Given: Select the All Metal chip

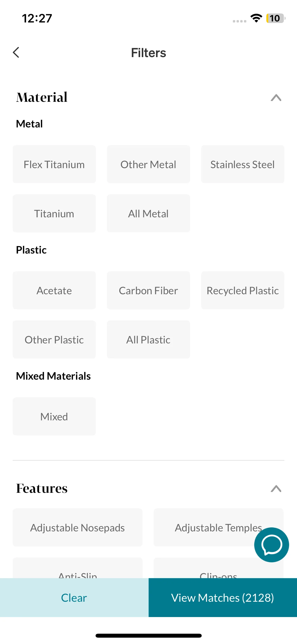Looking at the screenshot, I should [148, 213].
